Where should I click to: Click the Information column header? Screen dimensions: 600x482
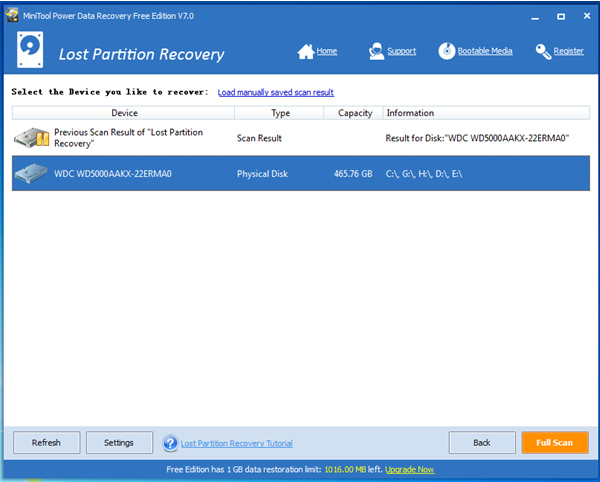click(x=486, y=113)
